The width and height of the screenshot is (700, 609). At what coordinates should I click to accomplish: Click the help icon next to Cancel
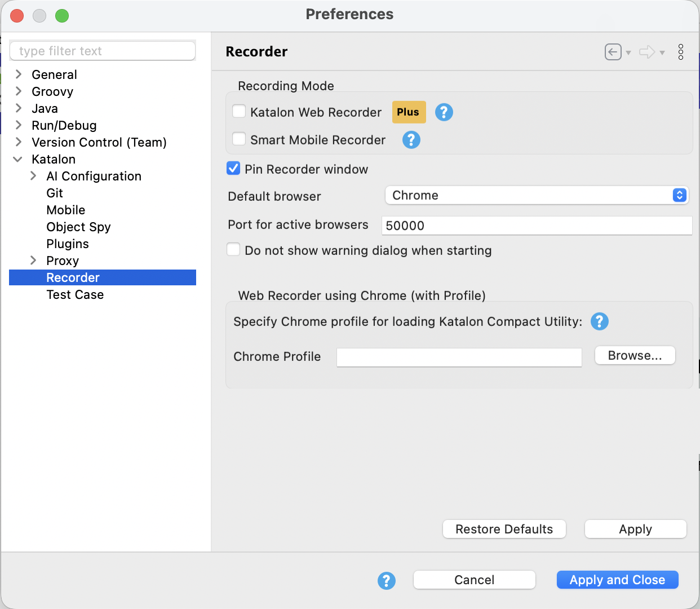click(387, 580)
